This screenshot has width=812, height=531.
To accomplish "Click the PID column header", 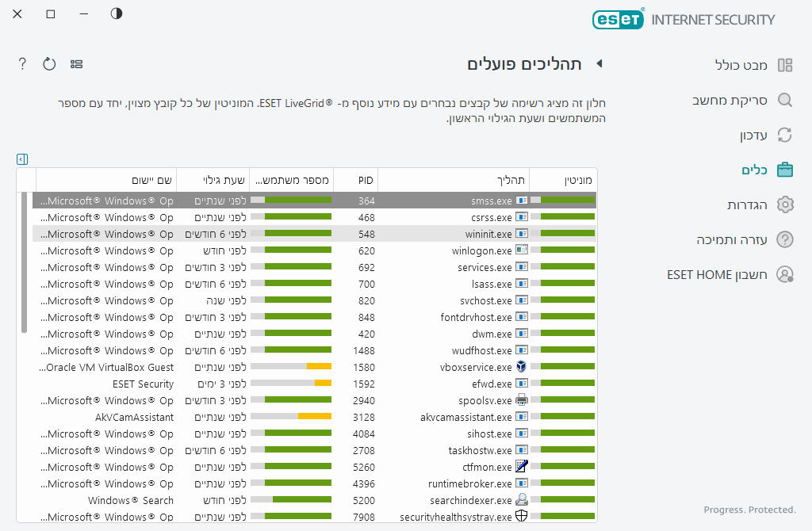I will 366,180.
